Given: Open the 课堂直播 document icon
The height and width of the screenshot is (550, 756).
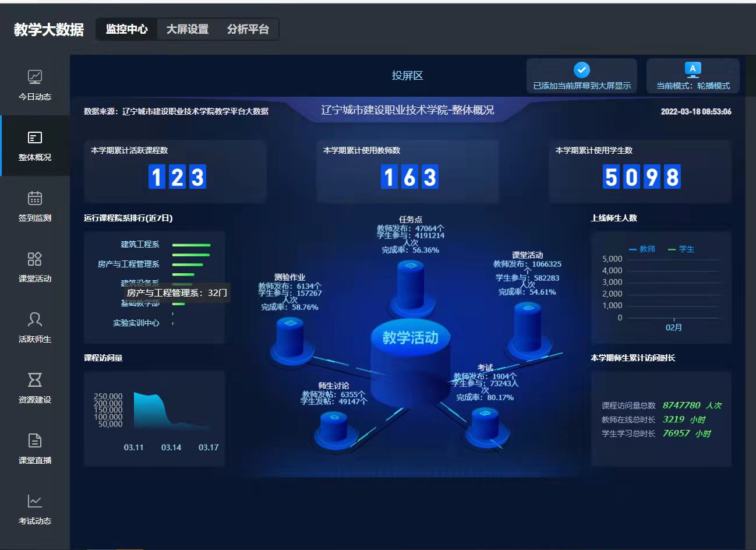Looking at the screenshot, I should tap(35, 441).
